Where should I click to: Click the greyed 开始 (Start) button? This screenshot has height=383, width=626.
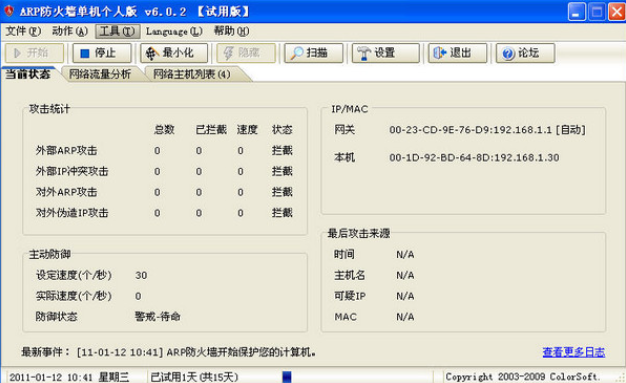pyautogui.click(x=34, y=53)
